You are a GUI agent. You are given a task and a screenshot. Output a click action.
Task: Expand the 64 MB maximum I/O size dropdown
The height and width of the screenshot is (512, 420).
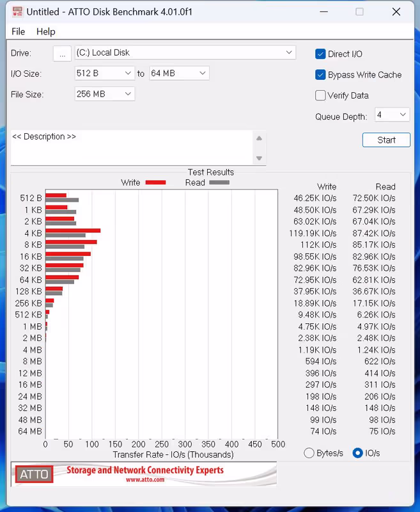point(179,74)
